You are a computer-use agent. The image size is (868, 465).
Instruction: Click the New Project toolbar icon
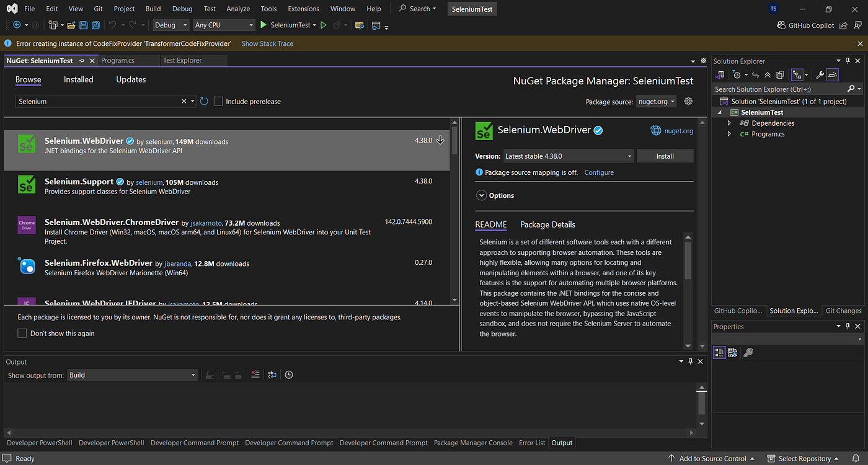[53, 25]
